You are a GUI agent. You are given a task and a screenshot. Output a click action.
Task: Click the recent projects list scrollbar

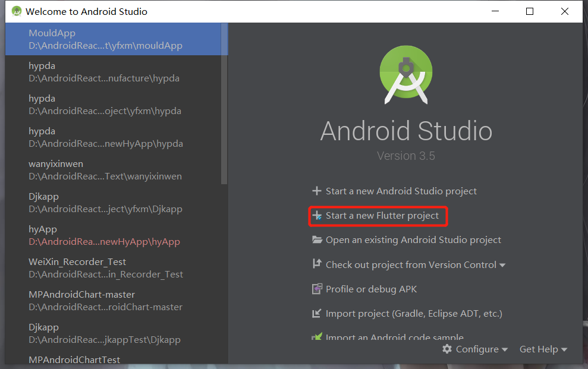click(224, 104)
